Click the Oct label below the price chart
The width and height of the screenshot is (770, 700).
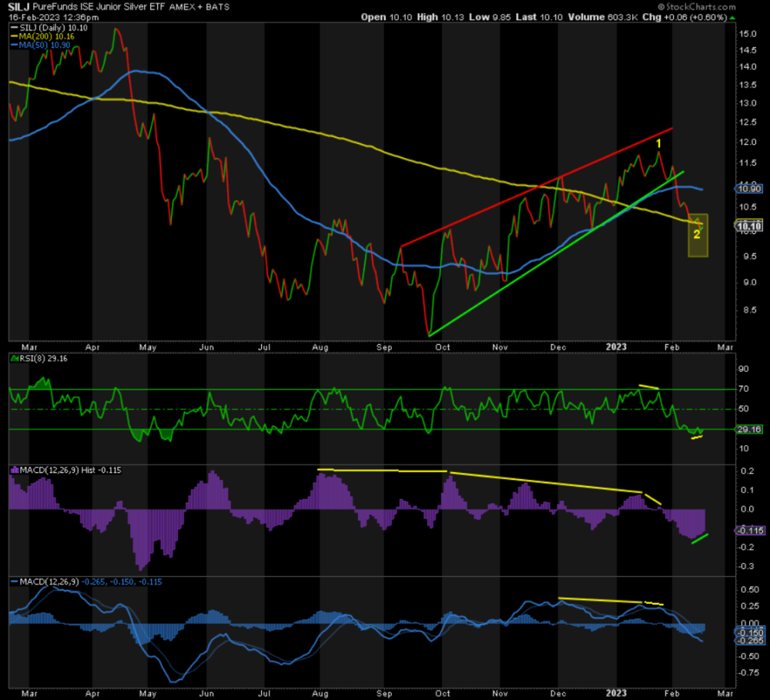[x=443, y=347]
